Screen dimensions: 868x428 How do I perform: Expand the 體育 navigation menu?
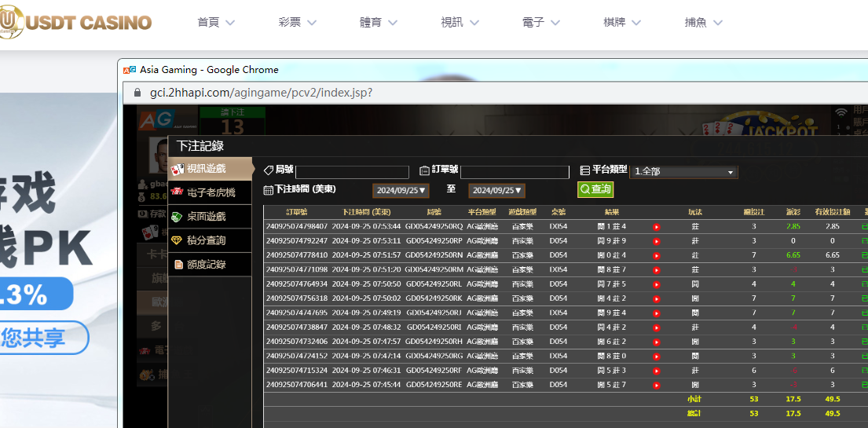pyautogui.click(x=379, y=23)
